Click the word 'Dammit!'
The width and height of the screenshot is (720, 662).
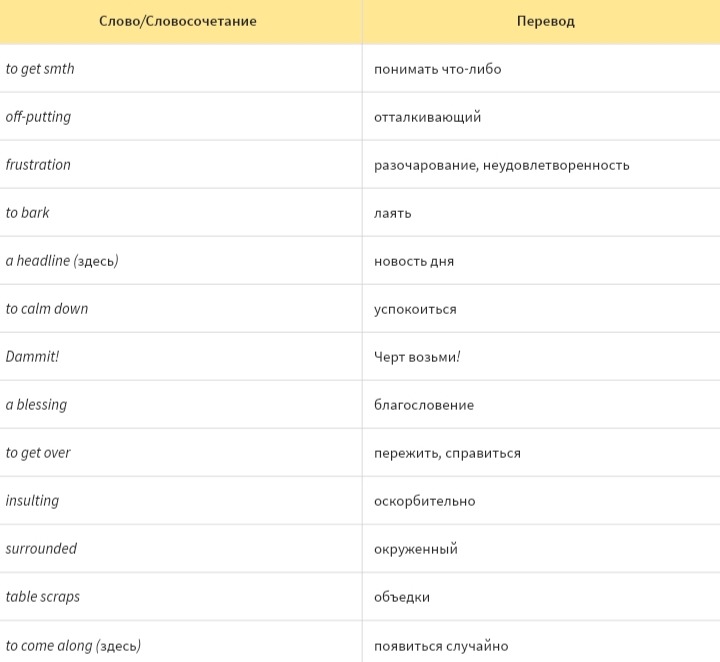pyautogui.click(x=32, y=357)
